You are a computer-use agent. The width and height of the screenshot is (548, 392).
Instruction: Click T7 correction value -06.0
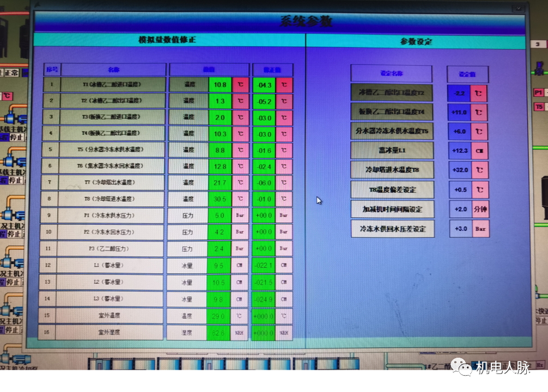[264, 183]
